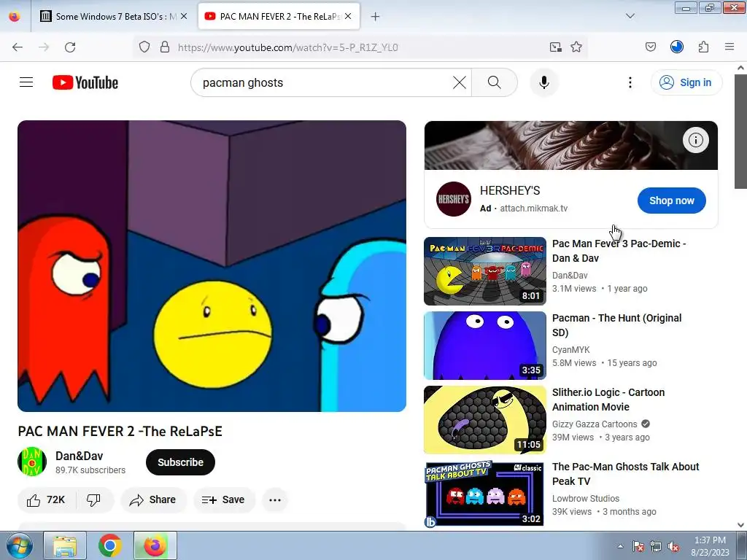
Task: Open Dan&Dav channel avatar
Action: point(32,462)
